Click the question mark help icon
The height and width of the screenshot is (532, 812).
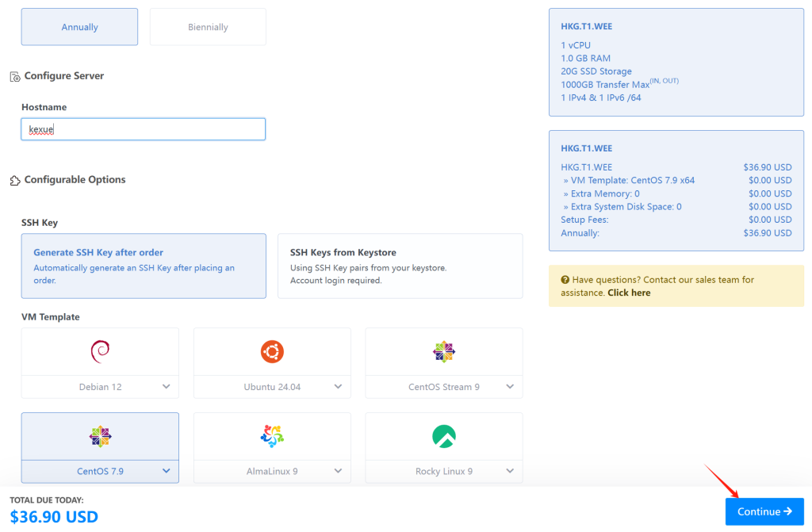click(x=565, y=280)
